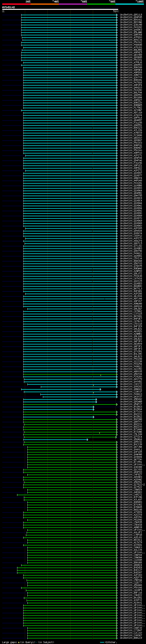Viewport: 146px width, 644px height.
Task: Open hit UniRef100_Q069K3
Action: pyautogui.click(x=131, y=30)
